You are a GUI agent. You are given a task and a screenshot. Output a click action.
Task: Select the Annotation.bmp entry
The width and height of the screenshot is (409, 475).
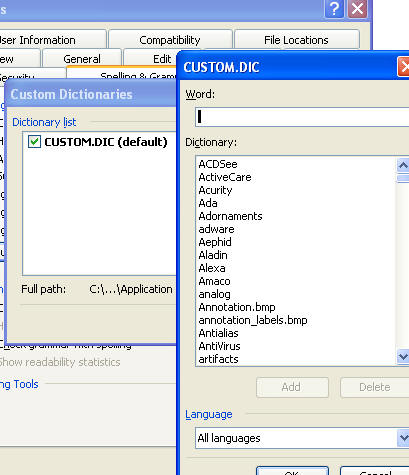click(237, 307)
